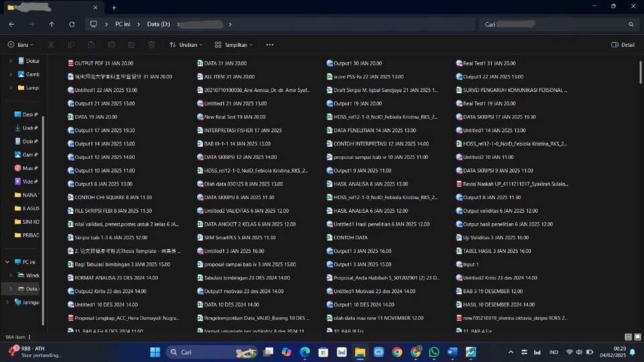Click the up-one-level arrow
The width and height of the screenshot is (644, 362).
52,24
